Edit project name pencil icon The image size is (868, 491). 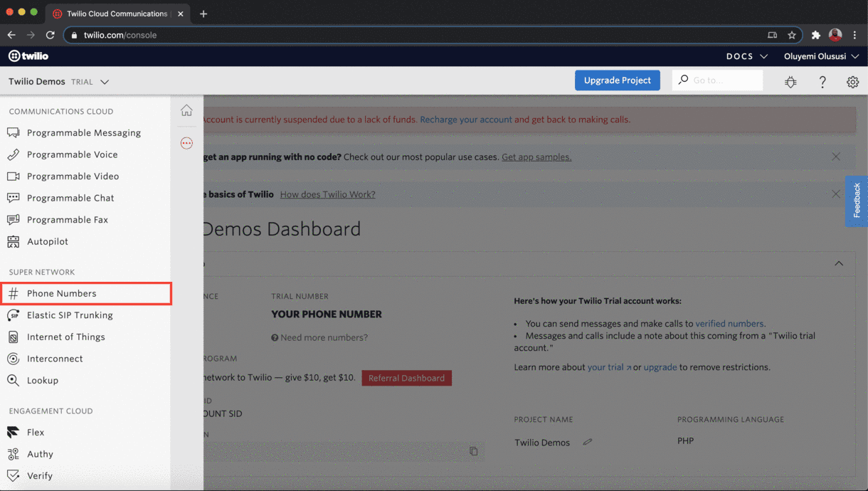(x=587, y=442)
